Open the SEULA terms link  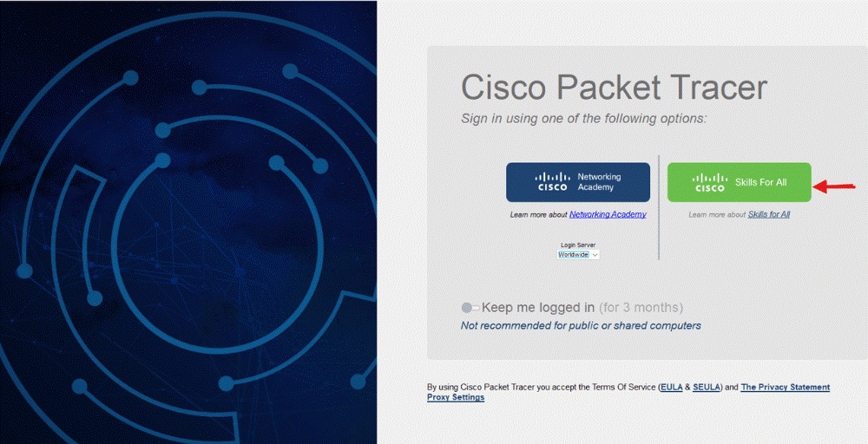tap(707, 387)
